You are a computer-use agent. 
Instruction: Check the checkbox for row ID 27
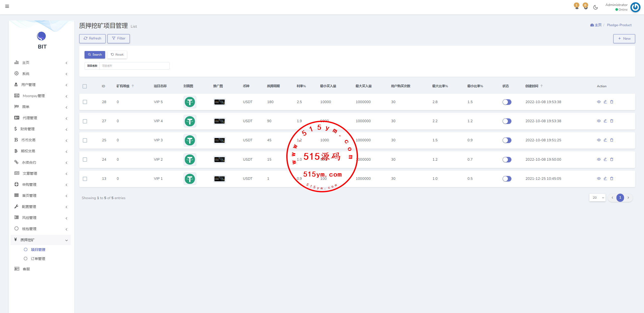coord(85,121)
